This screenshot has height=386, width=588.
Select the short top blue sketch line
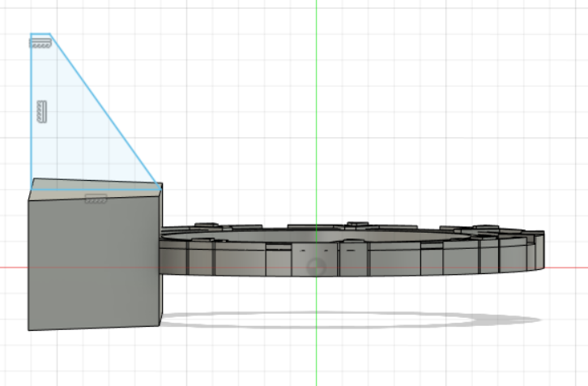coord(40,34)
